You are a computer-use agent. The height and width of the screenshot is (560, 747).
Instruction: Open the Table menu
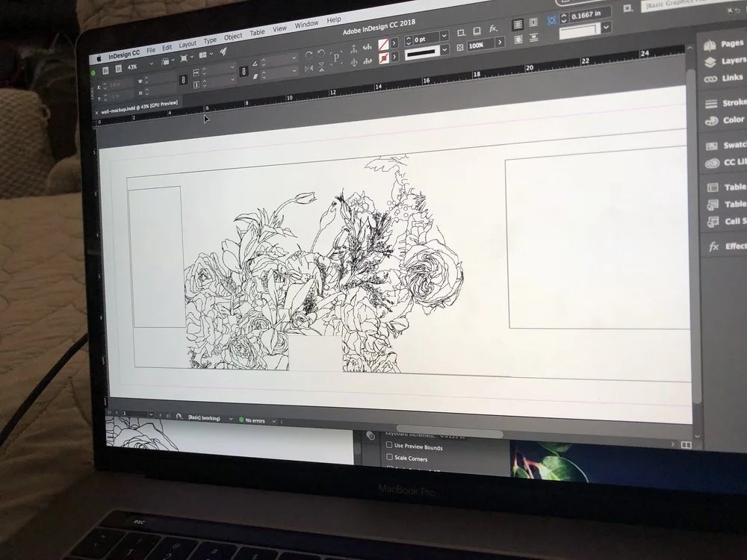[x=257, y=32]
